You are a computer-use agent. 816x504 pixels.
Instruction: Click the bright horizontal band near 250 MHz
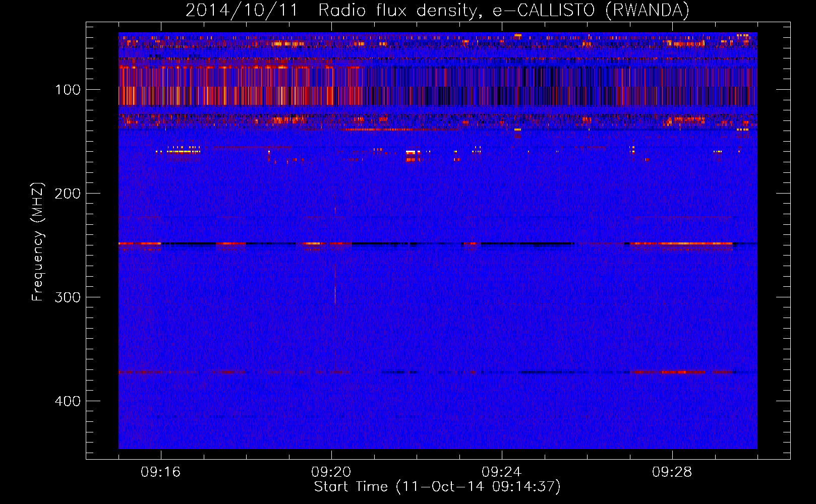click(x=438, y=244)
